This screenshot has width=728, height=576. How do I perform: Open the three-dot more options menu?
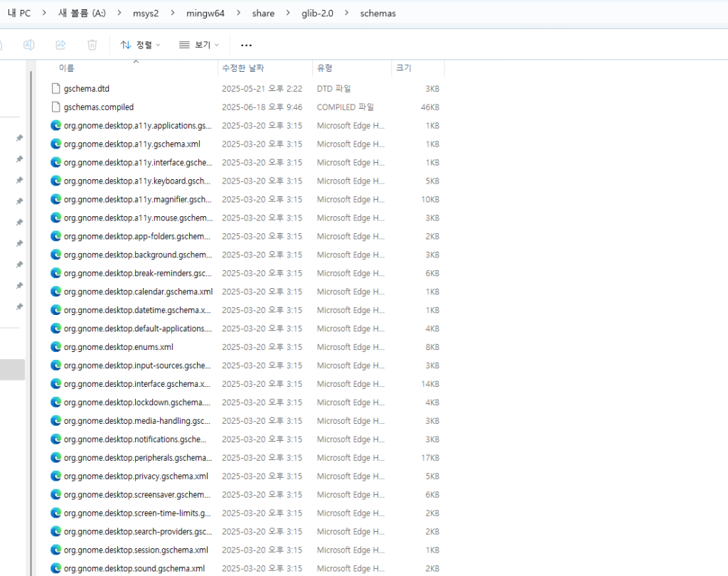click(246, 45)
